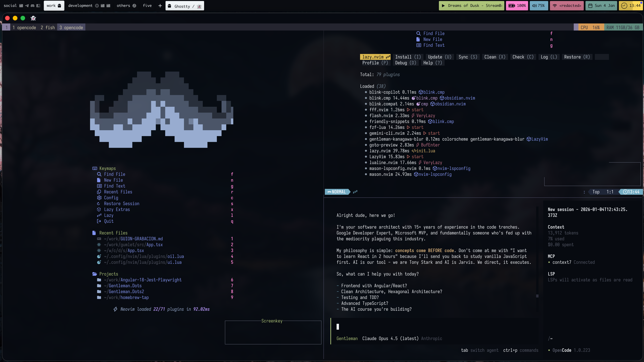644x362 pixels.
Task: Click the Find File magnifier icon under Keymaps
Action: [x=99, y=174]
